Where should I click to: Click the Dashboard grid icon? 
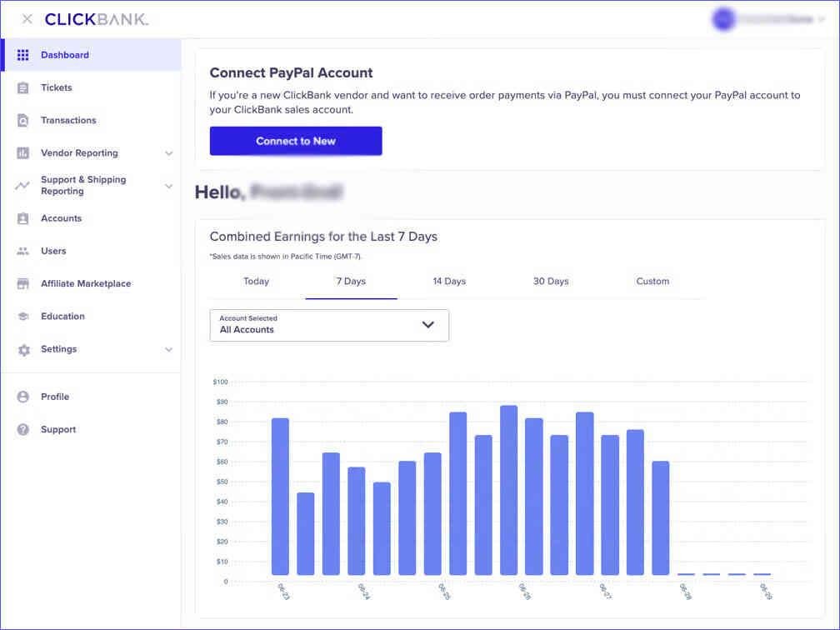point(23,55)
